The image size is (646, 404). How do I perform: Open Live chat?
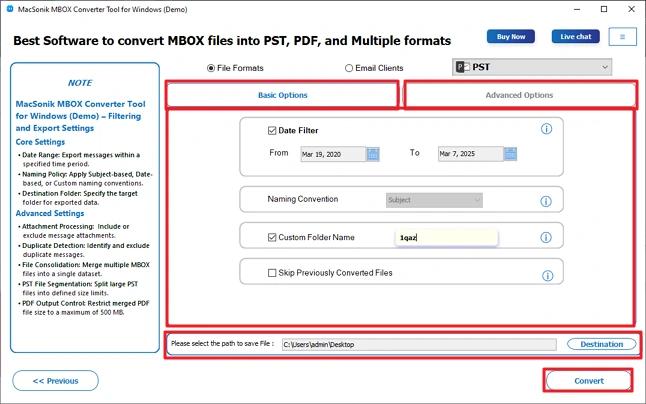576,37
